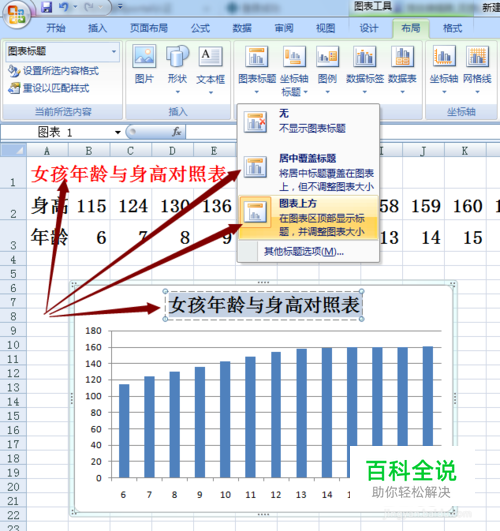The width and height of the screenshot is (500, 531).
Task: Click the cell containing age 14
Action: pos(423,236)
